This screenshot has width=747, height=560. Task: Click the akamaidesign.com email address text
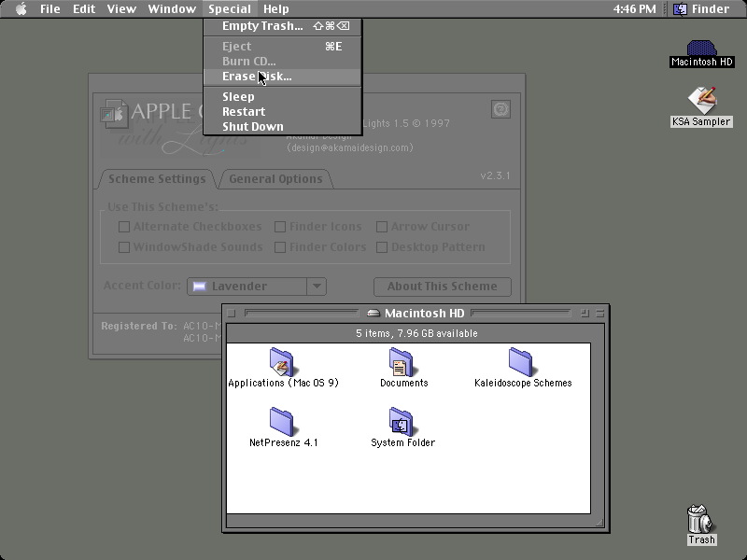coord(350,147)
